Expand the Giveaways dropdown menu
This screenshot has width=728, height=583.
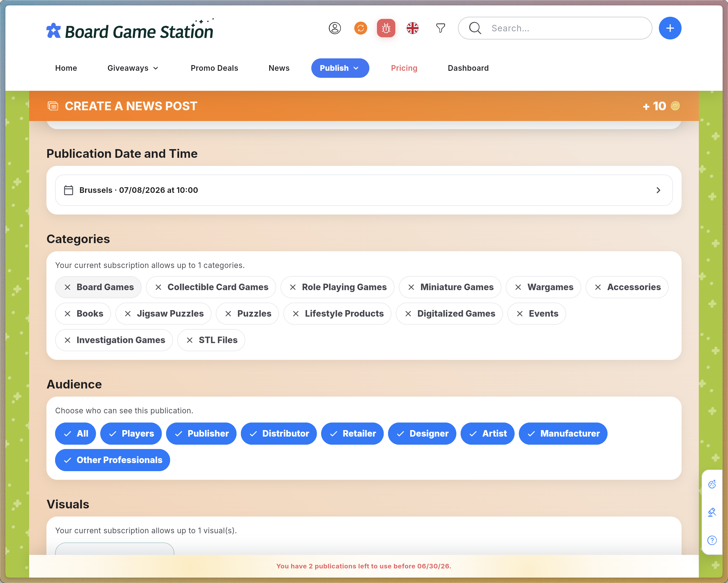pyautogui.click(x=133, y=68)
